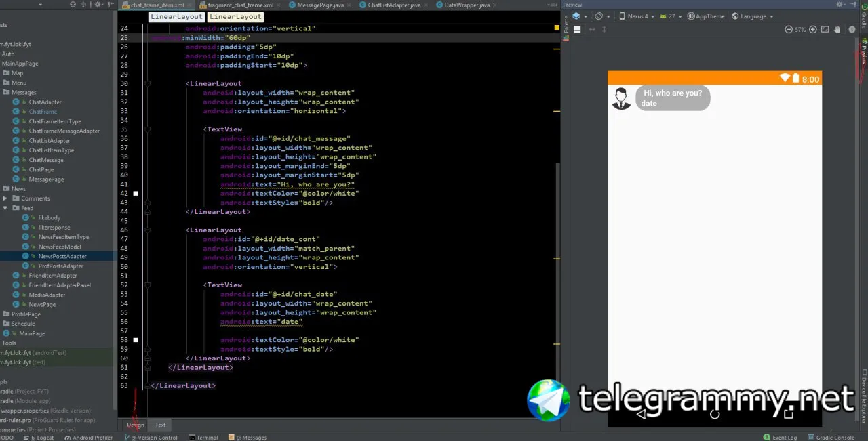Select the Schedule package in project tree
This screenshot has height=441, width=868.
tap(23, 324)
